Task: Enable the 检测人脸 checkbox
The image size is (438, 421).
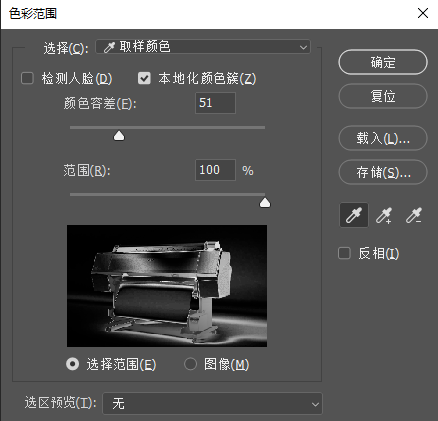Action: tap(27, 79)
